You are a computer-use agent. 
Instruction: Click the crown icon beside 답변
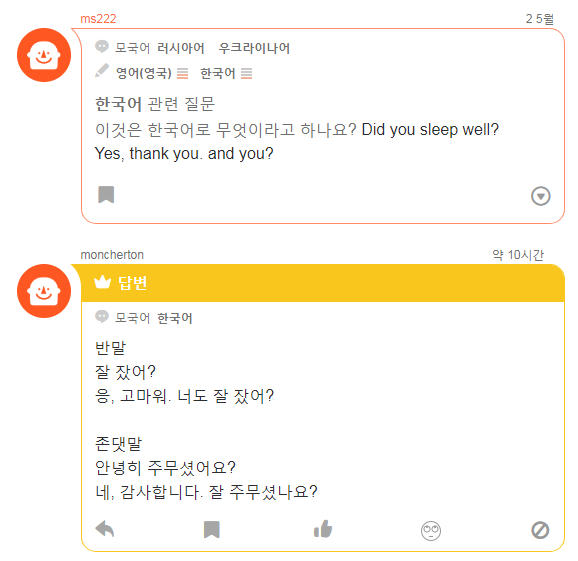[102, 282]
